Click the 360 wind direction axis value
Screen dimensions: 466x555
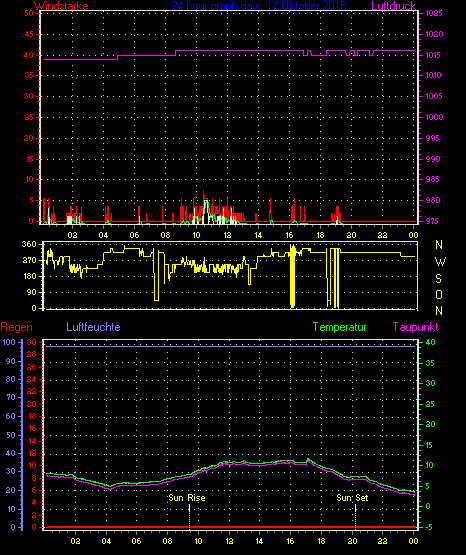pos(29,244)
